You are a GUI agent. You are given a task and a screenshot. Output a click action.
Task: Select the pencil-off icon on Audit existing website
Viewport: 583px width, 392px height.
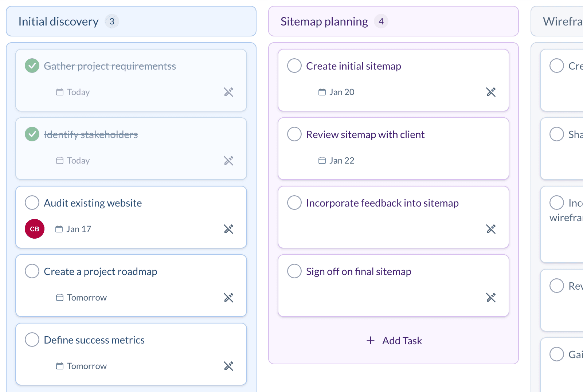tap(229, 229)
